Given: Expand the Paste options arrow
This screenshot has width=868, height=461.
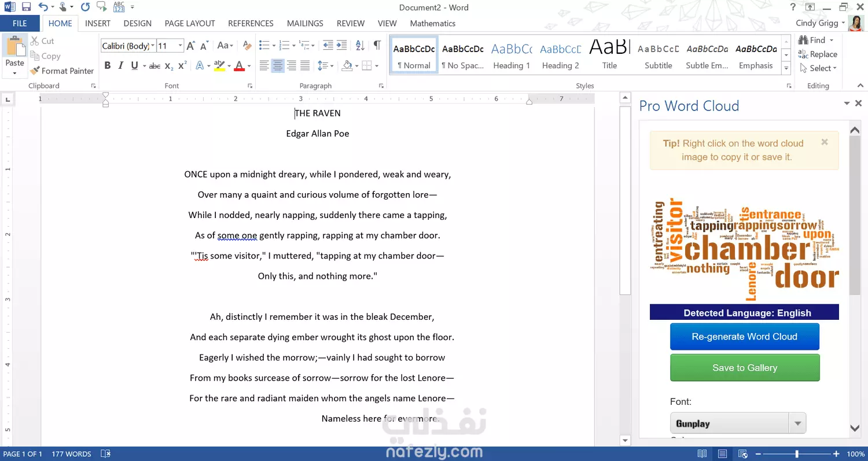Looking at the screenshot, I should coord(14,73).
